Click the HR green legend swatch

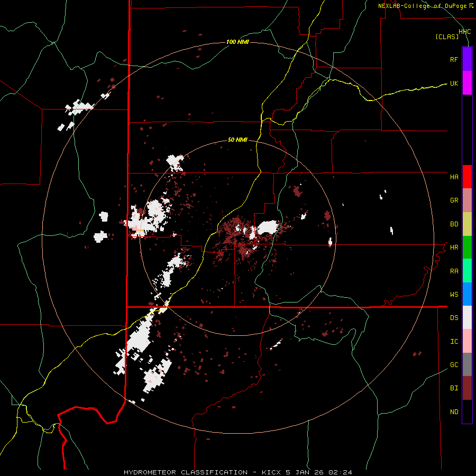coord(467,248)
